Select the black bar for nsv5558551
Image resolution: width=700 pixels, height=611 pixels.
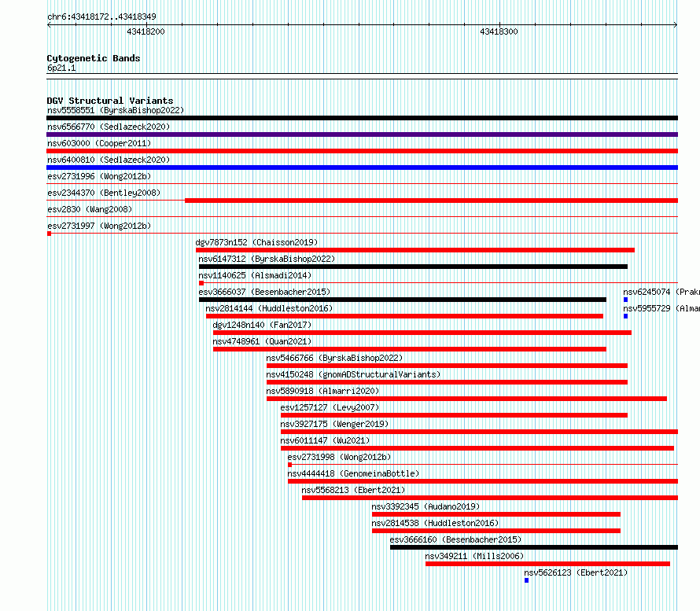tap(362, 118)
